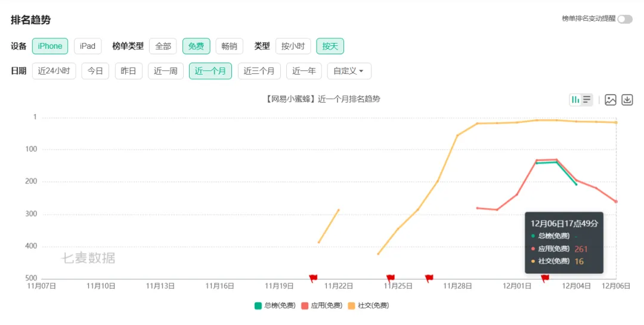Enable 榜单排名变动提醒 switch
This screenshot has width=644, height=325.
(625, 19)
